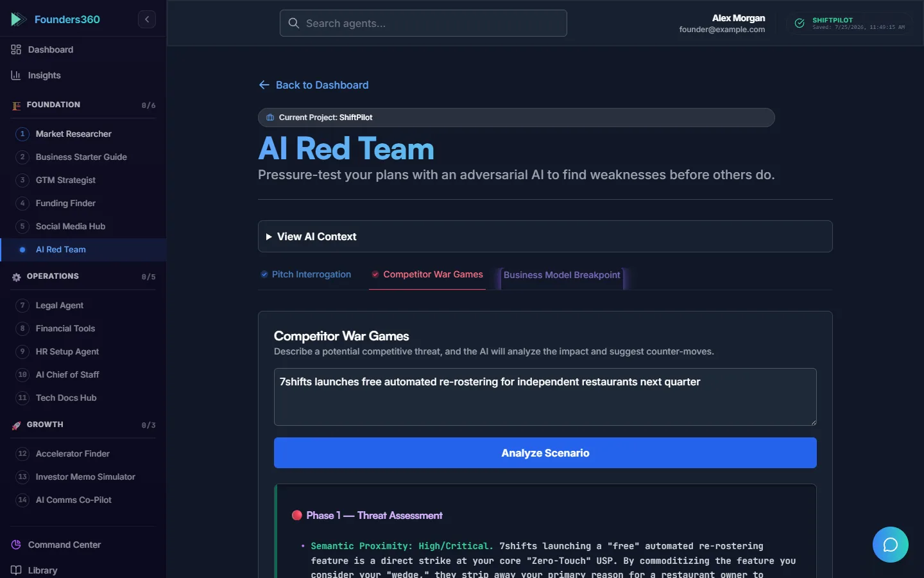The image size is (924, 578).
Task: Click the Command Center pie icon
Action: 16,545
